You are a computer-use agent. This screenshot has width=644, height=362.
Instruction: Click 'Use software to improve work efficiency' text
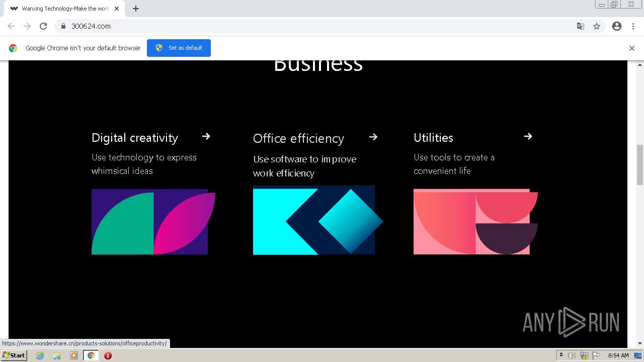(x=304, y=166)
